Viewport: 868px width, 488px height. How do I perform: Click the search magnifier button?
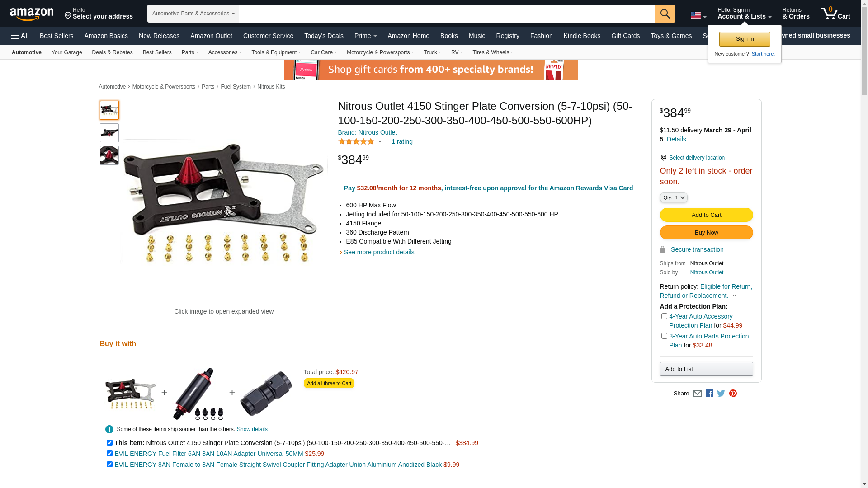(x=665, y=14)
